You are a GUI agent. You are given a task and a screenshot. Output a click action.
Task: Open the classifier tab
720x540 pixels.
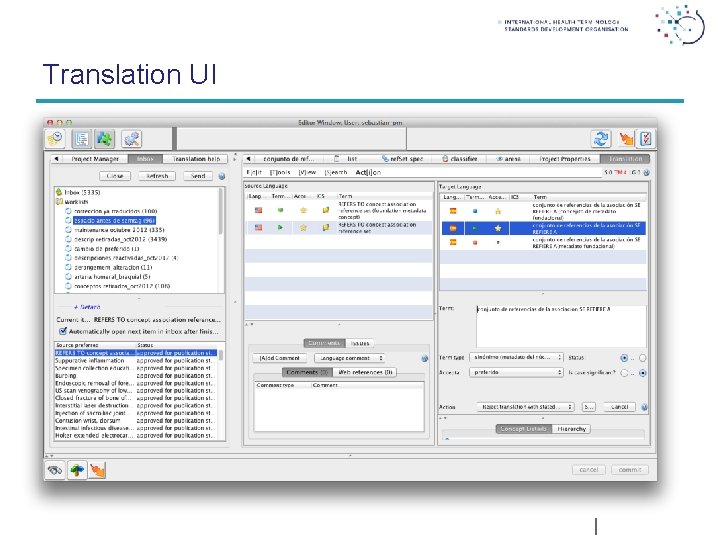point(460,159)
